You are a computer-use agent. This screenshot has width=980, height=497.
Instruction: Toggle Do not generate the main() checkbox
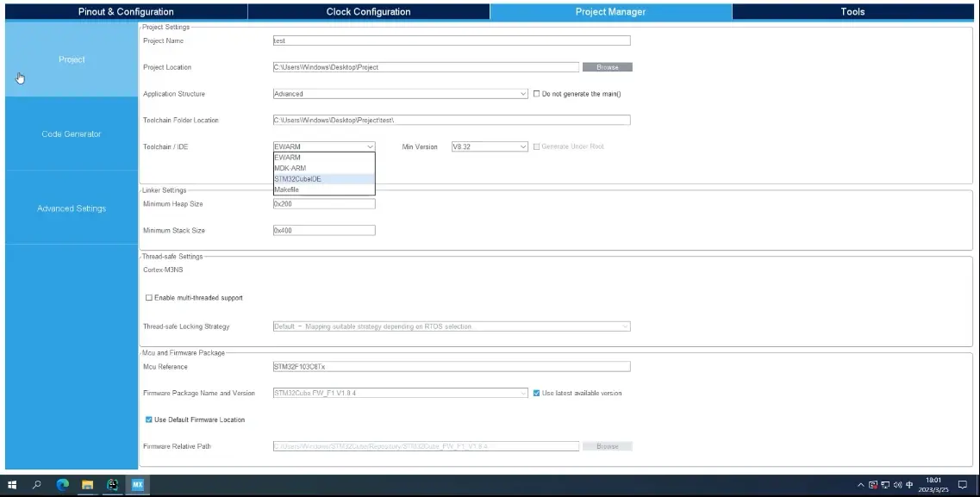click(536, 94)
